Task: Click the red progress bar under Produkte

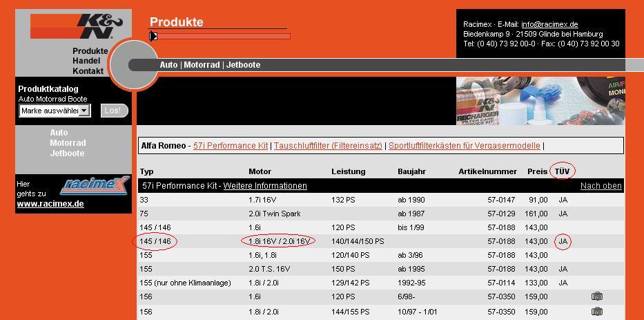Action: tap(221, 36)
